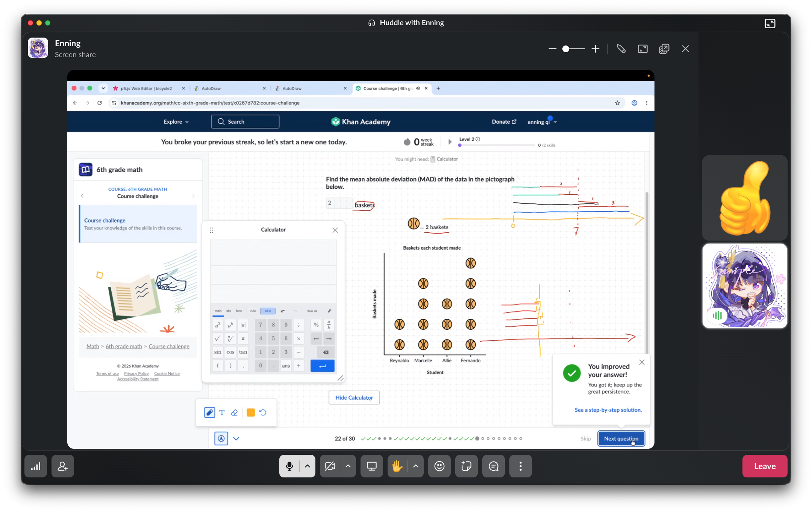
Task: Pick the orange pen color swatch
Action: [251, 413]
